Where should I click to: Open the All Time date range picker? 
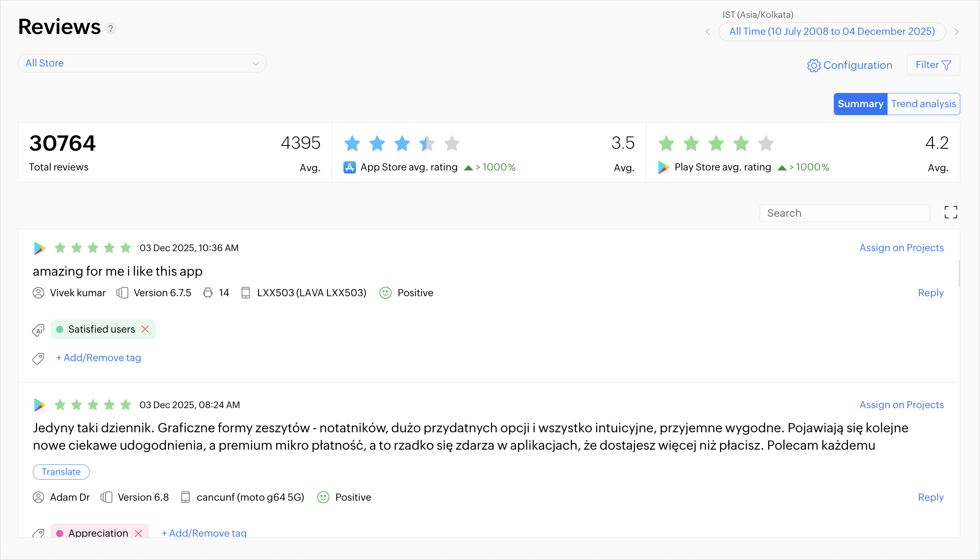point(832,32)
